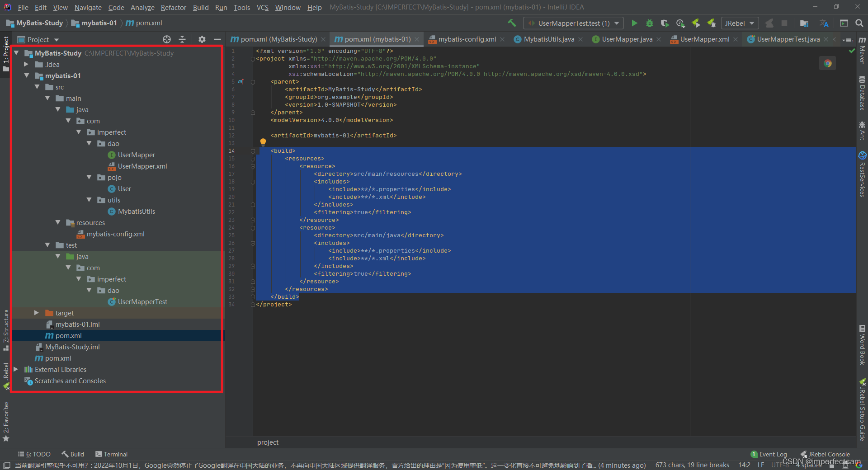The height and width of the screenshot is (470, 868).
Task: Run with profiler clock icon
Action: click(680, 23)
